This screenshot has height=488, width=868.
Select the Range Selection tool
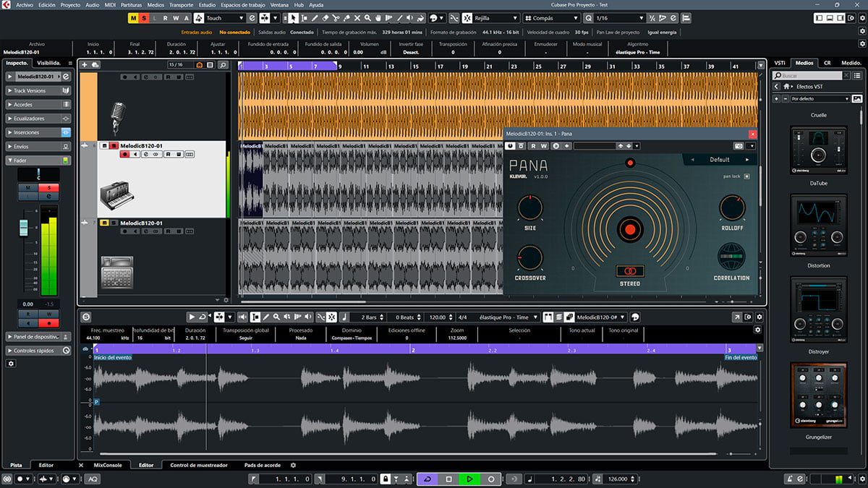point(304,17)
